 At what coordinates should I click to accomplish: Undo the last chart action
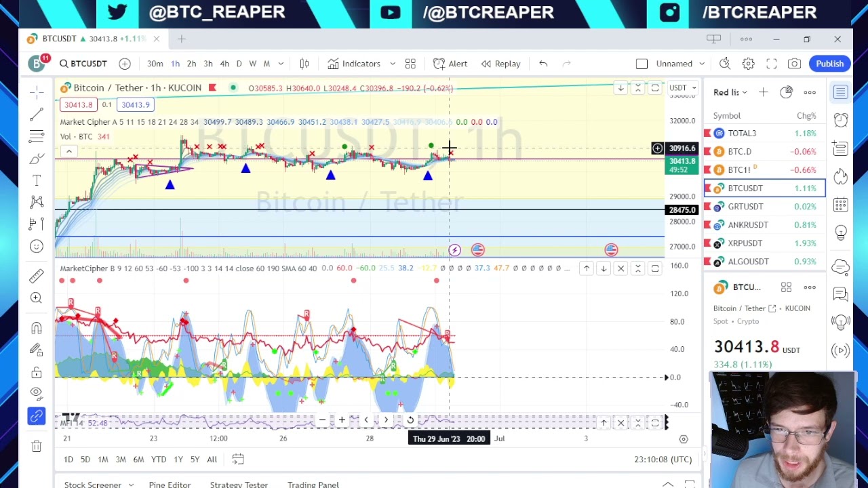coord(543,64)
